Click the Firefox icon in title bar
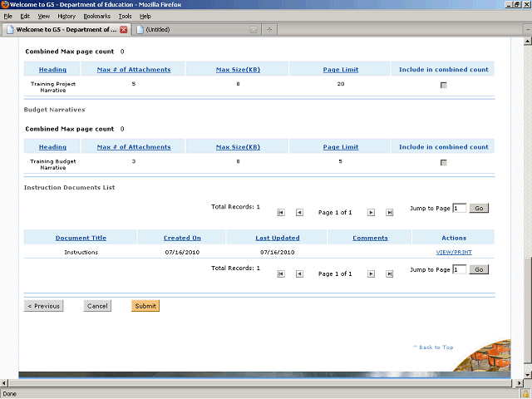 5,4
